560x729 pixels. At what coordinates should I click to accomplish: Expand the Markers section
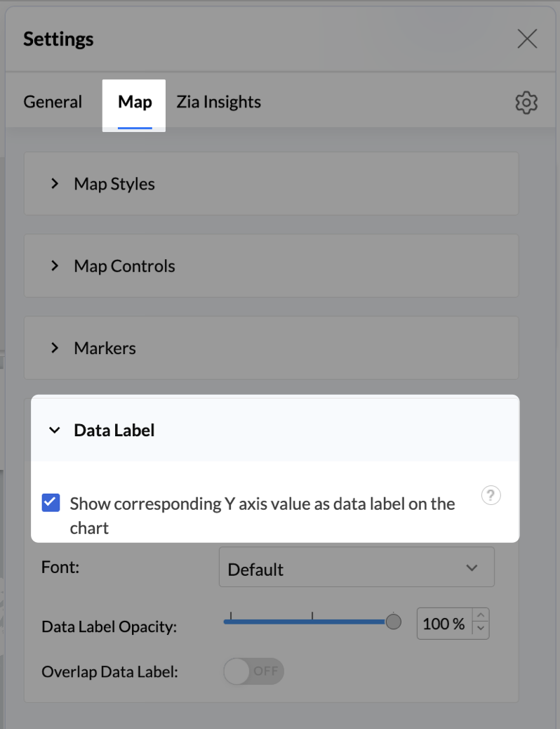tap(105, 348)
